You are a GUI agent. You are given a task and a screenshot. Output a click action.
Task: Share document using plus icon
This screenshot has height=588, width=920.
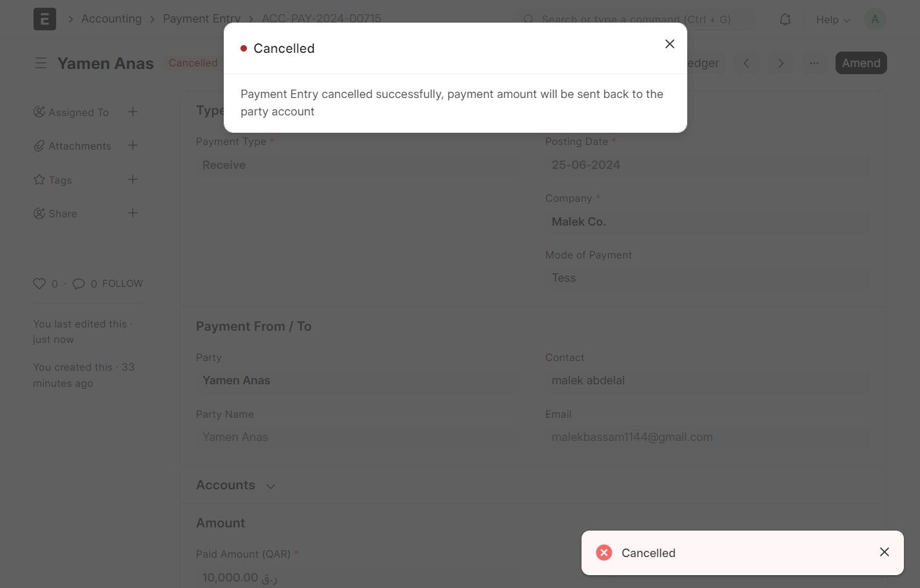(x=132, y=213)
